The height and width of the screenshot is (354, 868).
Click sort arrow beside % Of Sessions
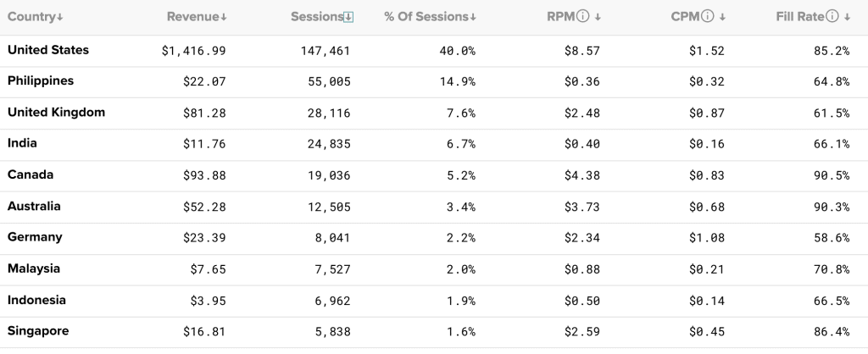472,18
